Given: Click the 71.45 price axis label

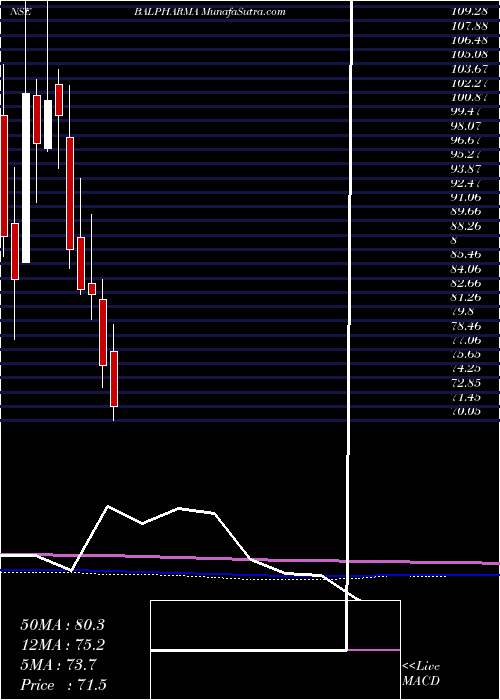Looking at the screenshot, I should point(466,398).
